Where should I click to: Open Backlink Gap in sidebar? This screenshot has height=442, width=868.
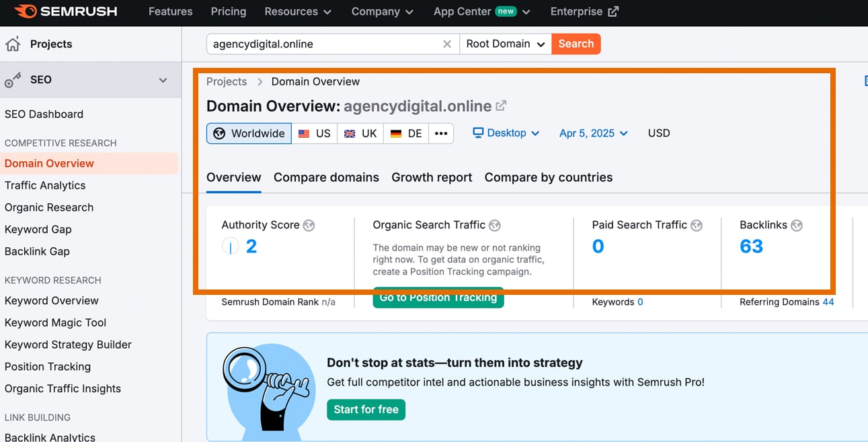pyautogui.click(x=37, y=251)
